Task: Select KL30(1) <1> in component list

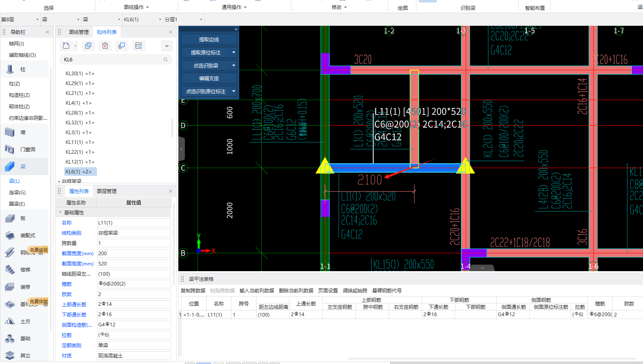Action: [80, 74]
